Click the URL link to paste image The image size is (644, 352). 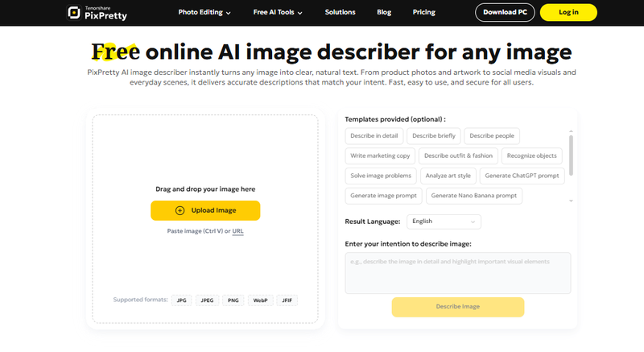(237, 231)
